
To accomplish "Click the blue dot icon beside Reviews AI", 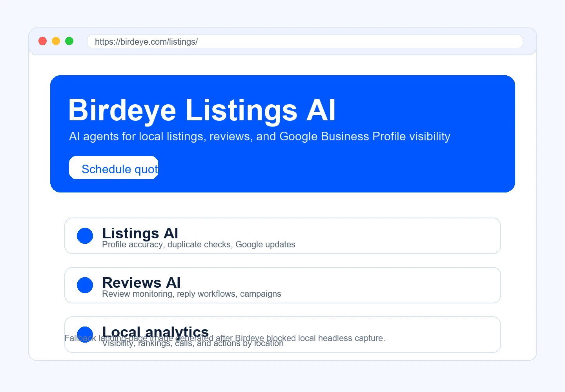I will 85,285.
